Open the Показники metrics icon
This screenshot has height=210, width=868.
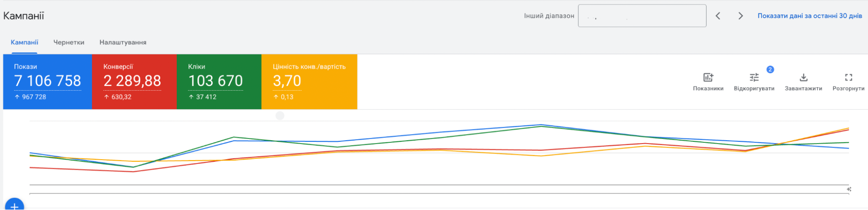coord(708,78)
